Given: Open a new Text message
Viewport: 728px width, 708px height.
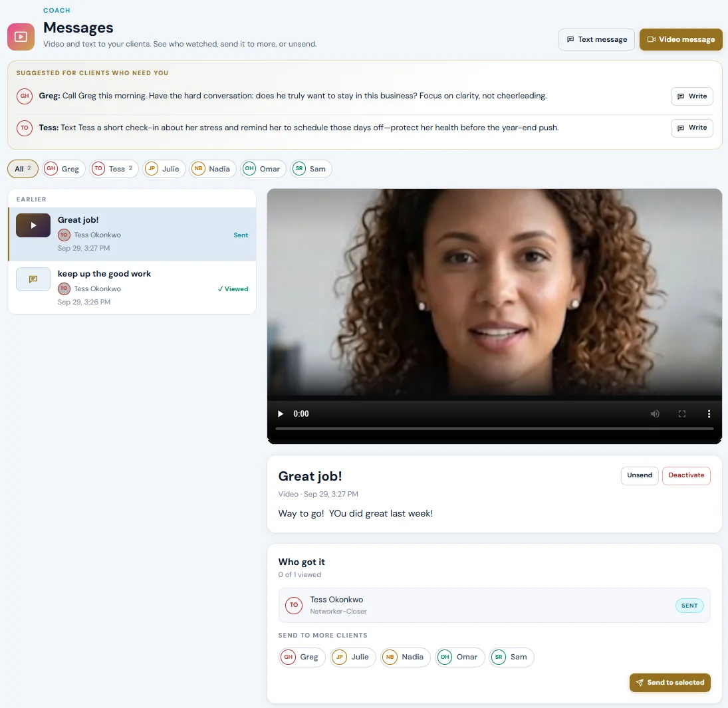Looking at the screenshot, I should pyautogui.click(x=596, y=39).
